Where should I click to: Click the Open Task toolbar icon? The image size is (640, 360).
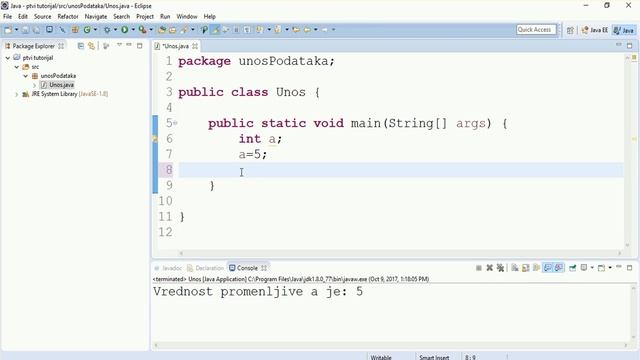tap(173, 30)
